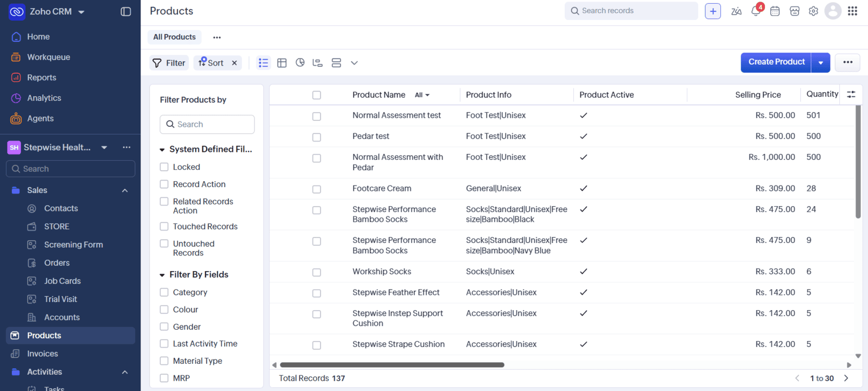The height and width of the screenshot is (391, 868).
Task: Go to next page of records
Action: [846, 378]
